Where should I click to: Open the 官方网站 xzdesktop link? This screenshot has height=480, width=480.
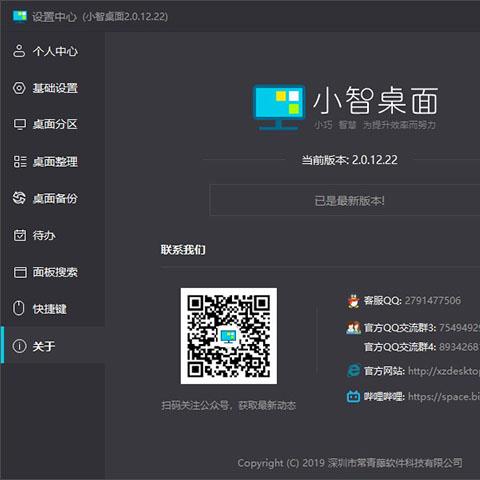tap(444, 371)
